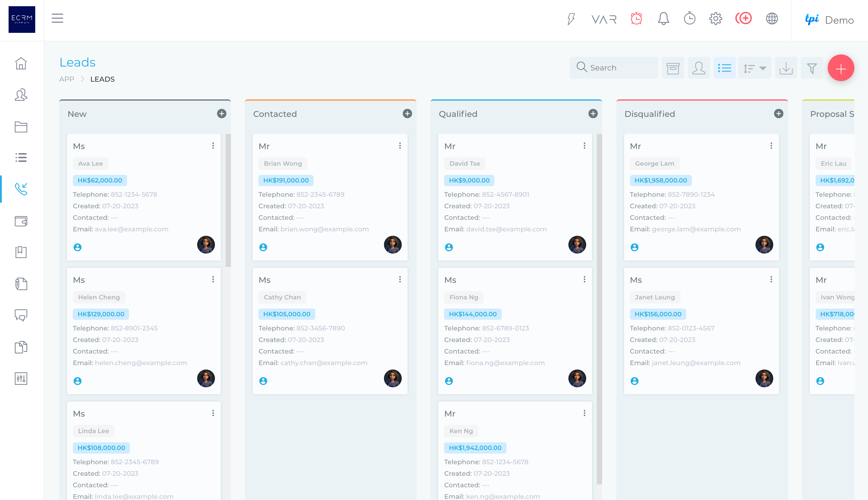Click the HK$105,000.00 amount badge

(287, 314)
